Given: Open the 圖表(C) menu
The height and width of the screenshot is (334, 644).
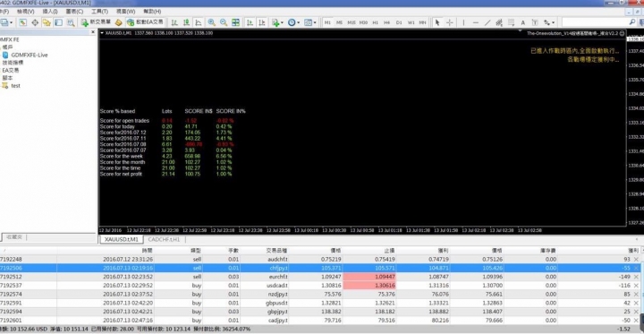Looking at the screenshot, I should pos(74,12).
